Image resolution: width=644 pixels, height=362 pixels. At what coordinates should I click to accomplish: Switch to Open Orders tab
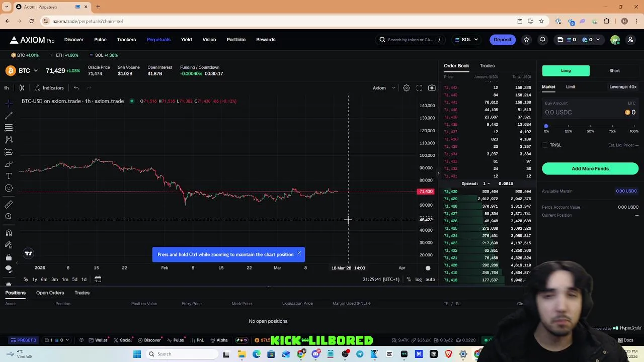50,293
